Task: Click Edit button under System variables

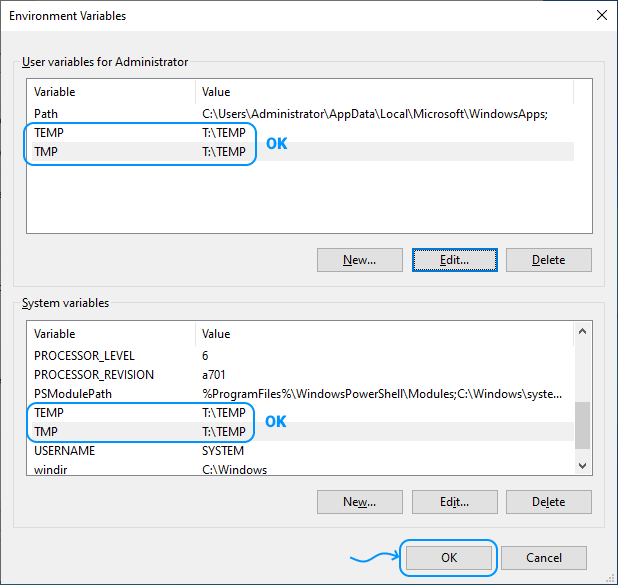Action: click(454, 502)
